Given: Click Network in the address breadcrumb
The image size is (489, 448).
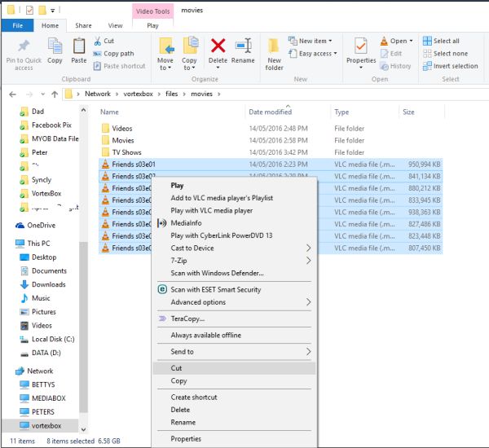Looking at the screenshot, I should coord(98,94).
